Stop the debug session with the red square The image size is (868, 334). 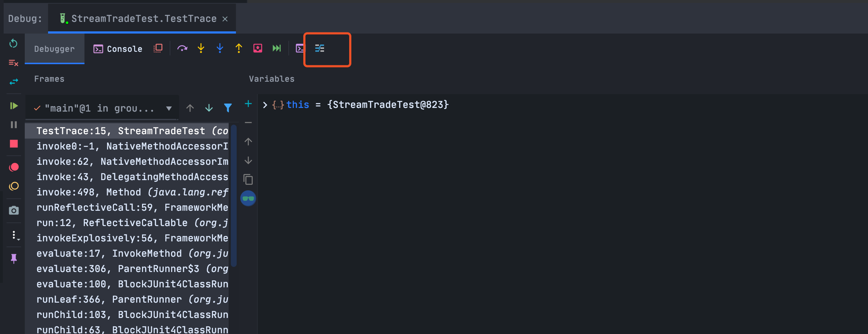tap(14, 144)
